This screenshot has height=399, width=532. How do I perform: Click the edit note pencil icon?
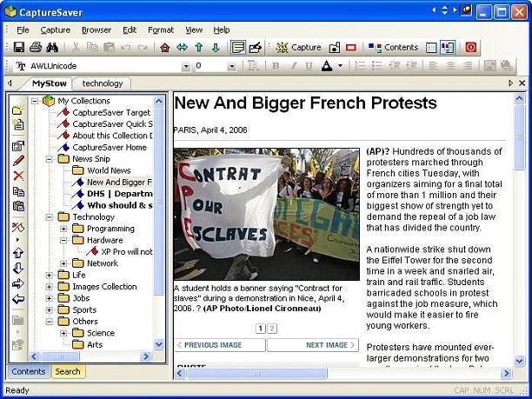[x=255, y=48]
